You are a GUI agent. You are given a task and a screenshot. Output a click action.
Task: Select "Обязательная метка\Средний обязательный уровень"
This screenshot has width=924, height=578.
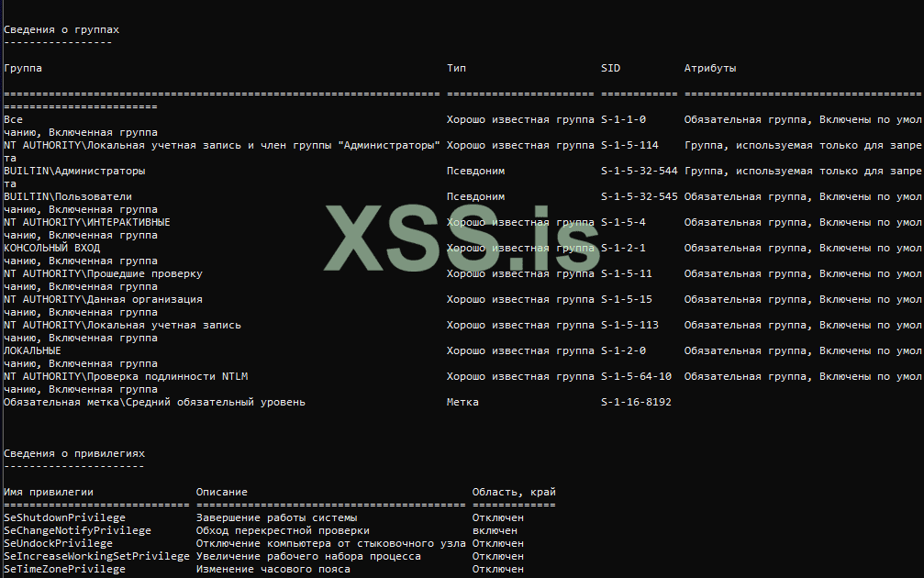154,403
